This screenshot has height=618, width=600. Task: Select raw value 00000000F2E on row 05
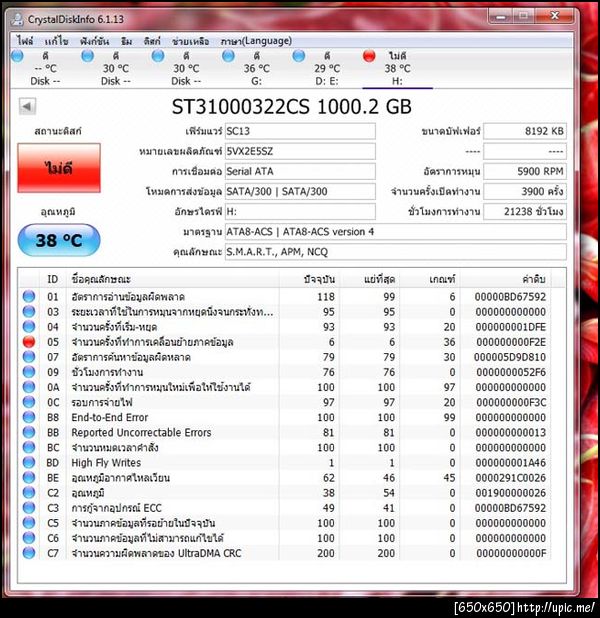tap(511, 342)
